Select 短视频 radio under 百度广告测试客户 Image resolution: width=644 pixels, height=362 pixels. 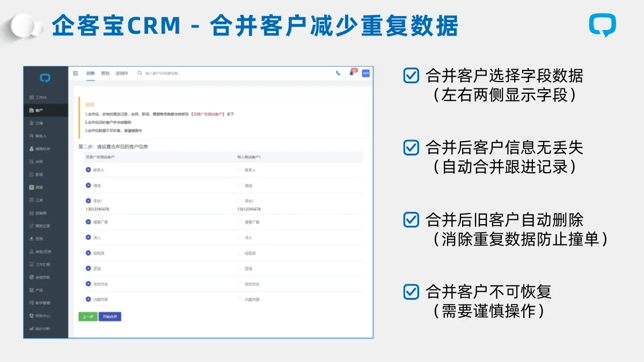click(88, 253)
